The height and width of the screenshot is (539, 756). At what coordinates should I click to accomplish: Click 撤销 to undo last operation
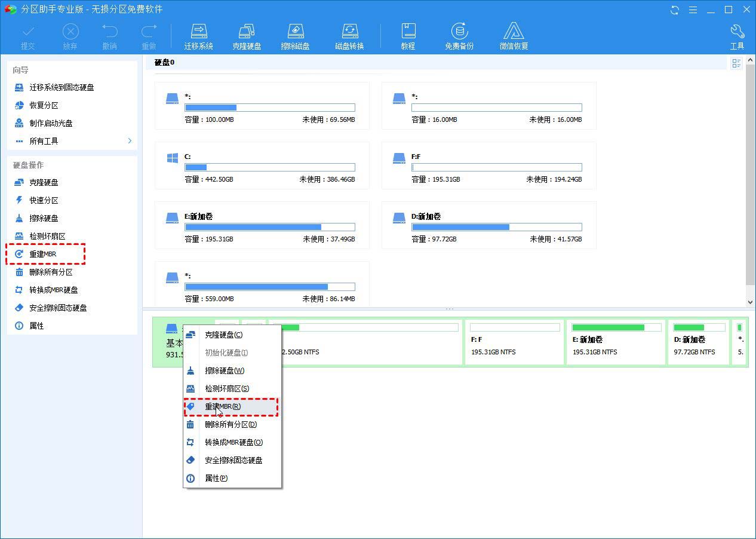coord(110,35)
